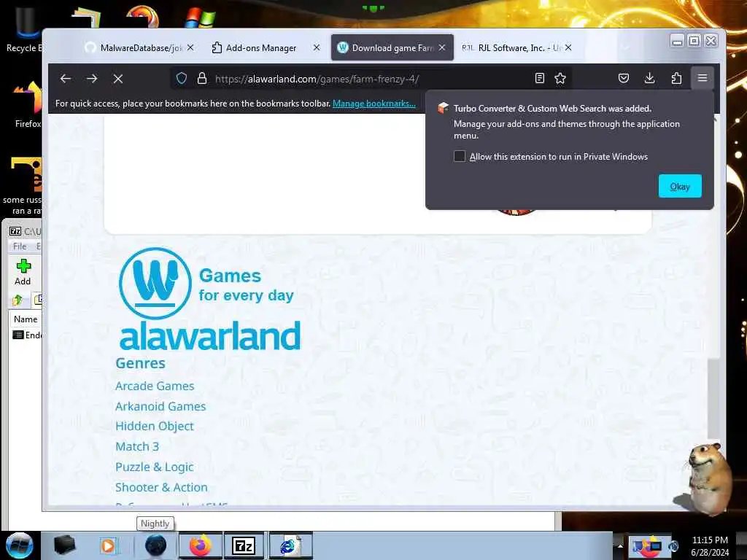Viewport: 747px width, 560px height.
Task: Open the Pocket save icon
Action: point(624,79)
